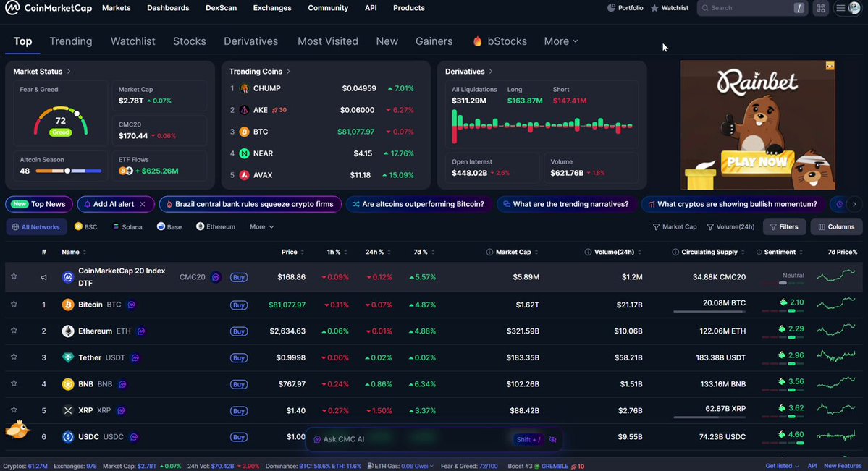Click the Tether coin logo in the table
Image resolution: width=868 pixels, height=471 pixels.
tap(68, 357)
